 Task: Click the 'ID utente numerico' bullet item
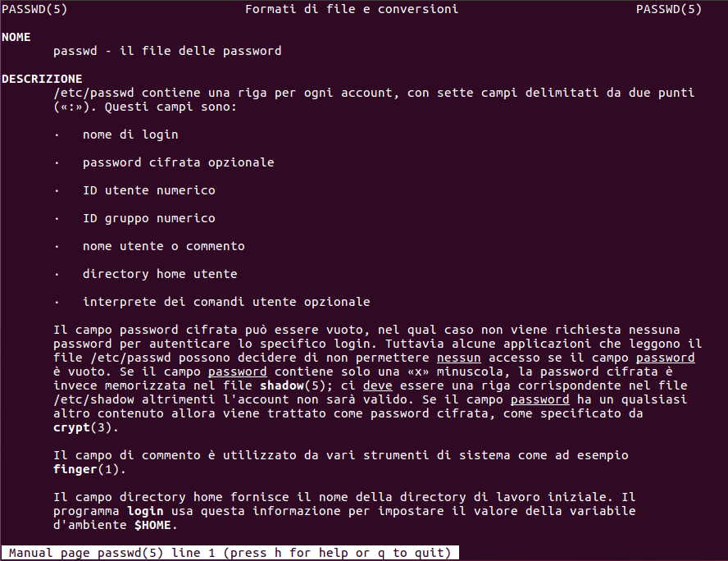coord(149,190)
